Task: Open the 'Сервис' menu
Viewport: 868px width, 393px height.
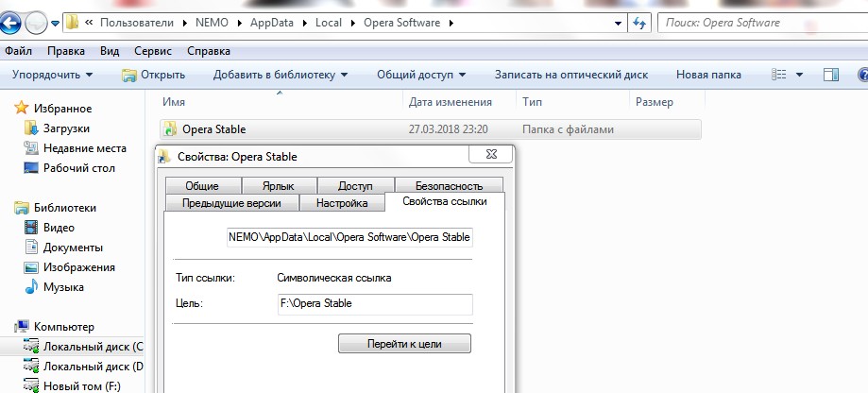Action: (153, 51)
